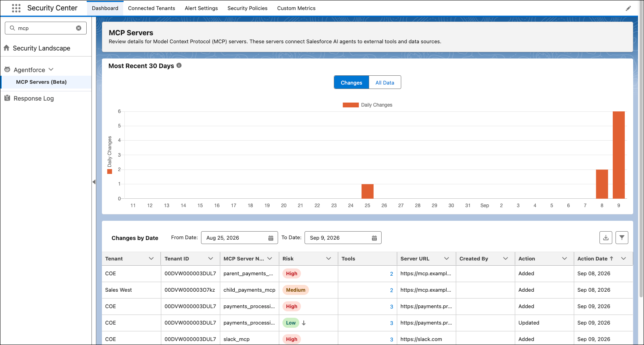This screenshot has width=644, height=345.
Task: Select MCP Servers (Beta) in sidebar
Action: 41,82
